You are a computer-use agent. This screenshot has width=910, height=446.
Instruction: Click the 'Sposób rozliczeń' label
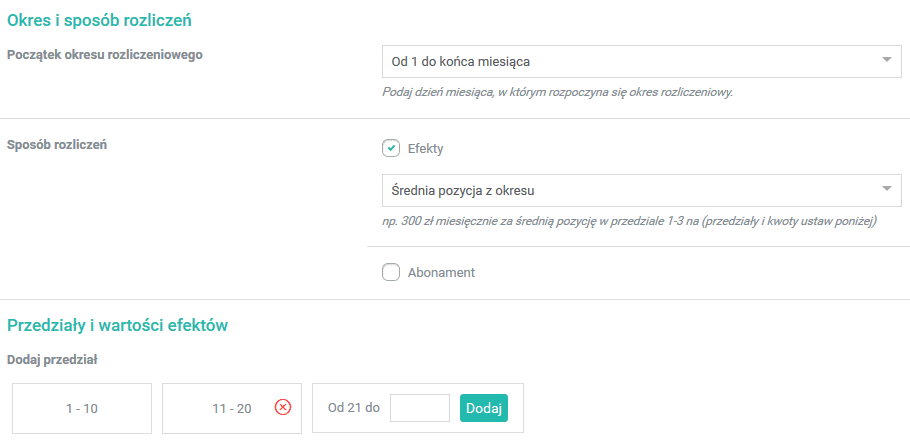[57, 144]
